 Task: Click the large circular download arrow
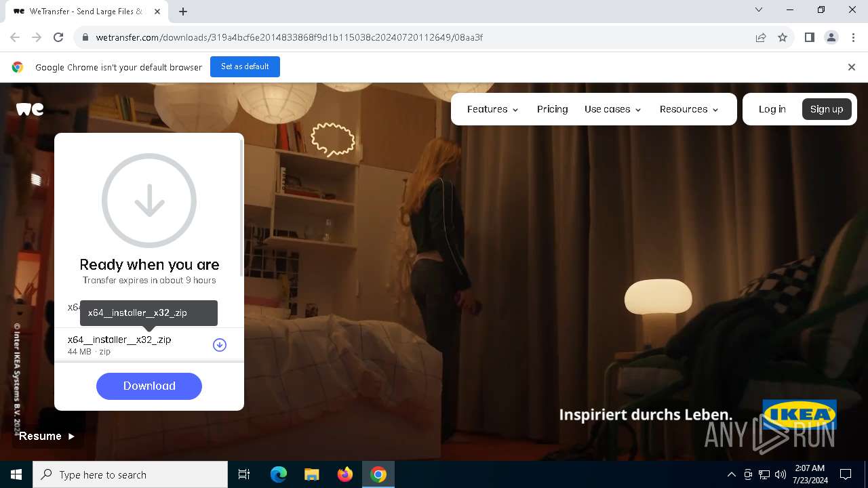point(149,201)
